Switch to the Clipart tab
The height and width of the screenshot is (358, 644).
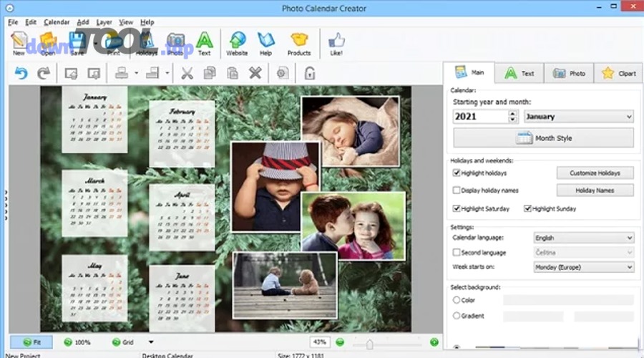pos(618,73)
